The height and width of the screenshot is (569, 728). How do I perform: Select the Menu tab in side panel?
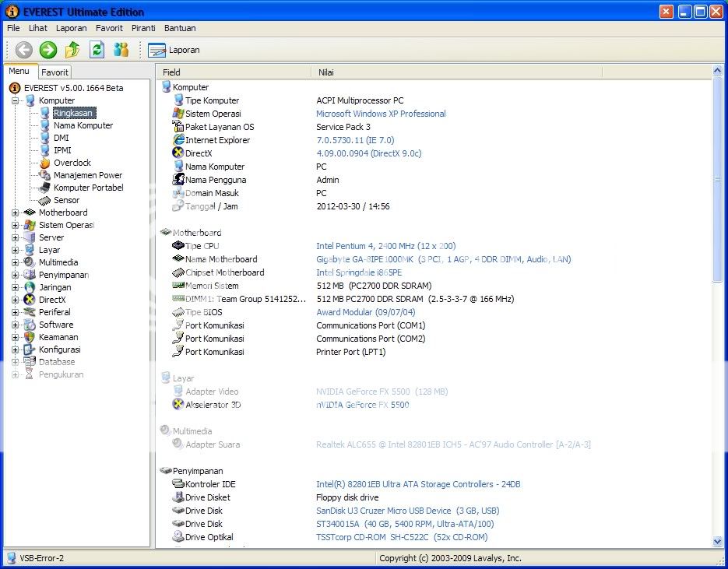point(19,71)
